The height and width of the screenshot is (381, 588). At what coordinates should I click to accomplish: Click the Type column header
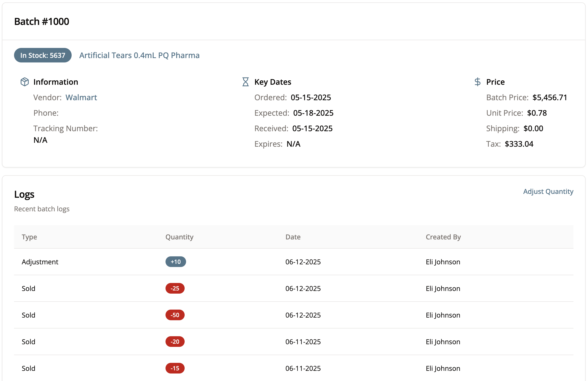pos(30,237)
